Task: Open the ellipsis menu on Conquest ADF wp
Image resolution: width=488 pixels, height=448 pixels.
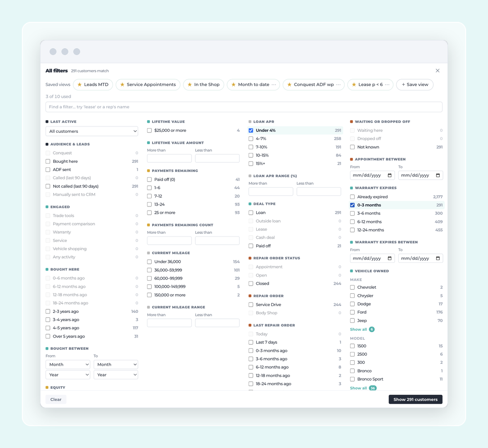Action: (338, 85)
